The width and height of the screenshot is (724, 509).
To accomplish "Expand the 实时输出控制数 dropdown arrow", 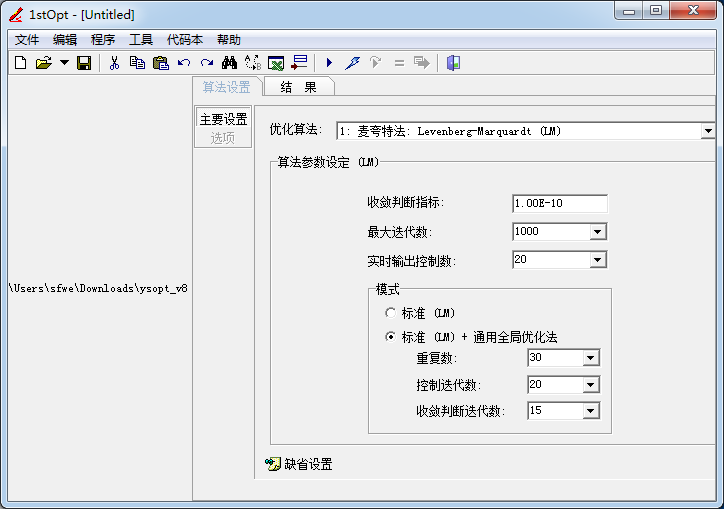I will tap(597, 260).
